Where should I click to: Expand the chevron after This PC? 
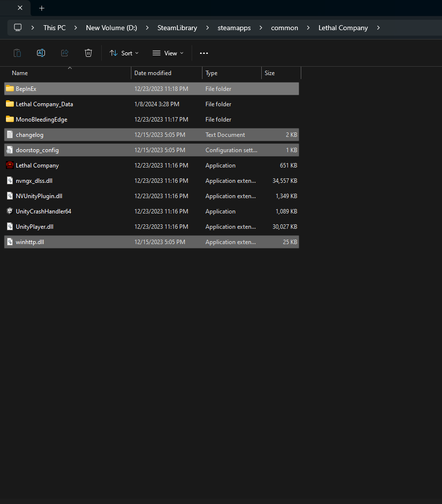[x=76, y=28]
